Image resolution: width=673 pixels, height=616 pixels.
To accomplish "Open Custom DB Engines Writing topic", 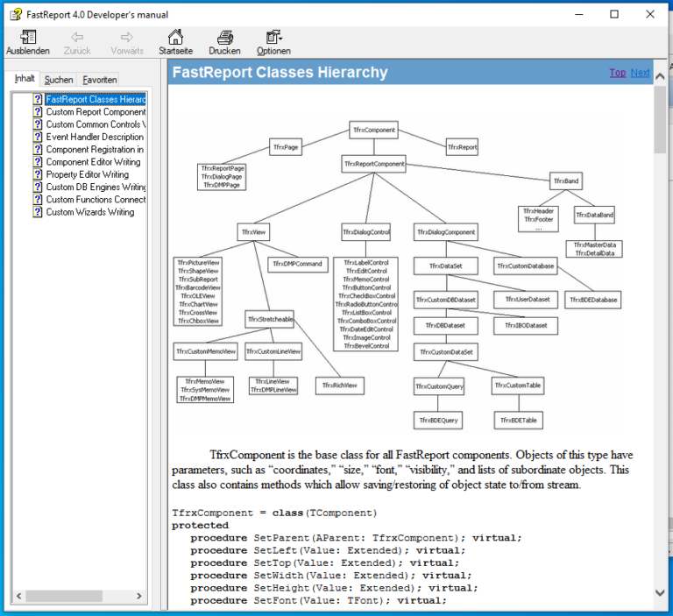I will coord(96,188).
